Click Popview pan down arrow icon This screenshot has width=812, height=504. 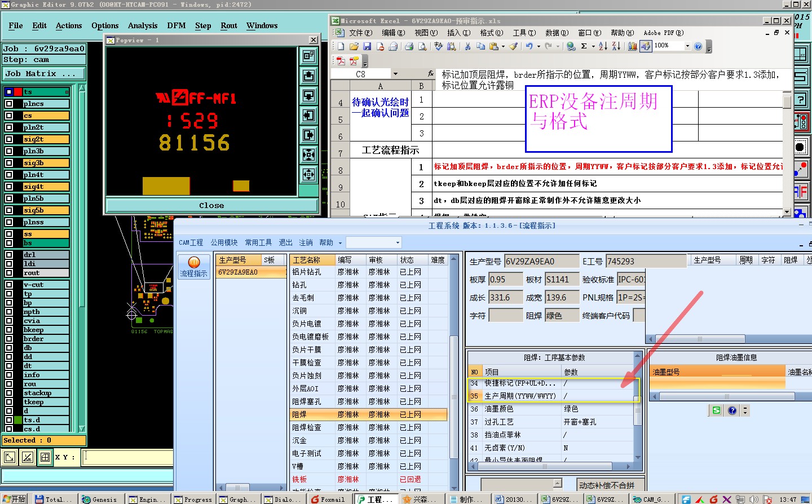click(x=308, y=95)
